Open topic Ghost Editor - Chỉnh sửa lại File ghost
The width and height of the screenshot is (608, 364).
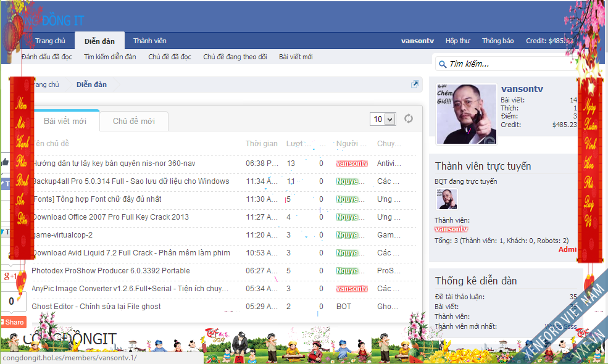pos(96,306)
